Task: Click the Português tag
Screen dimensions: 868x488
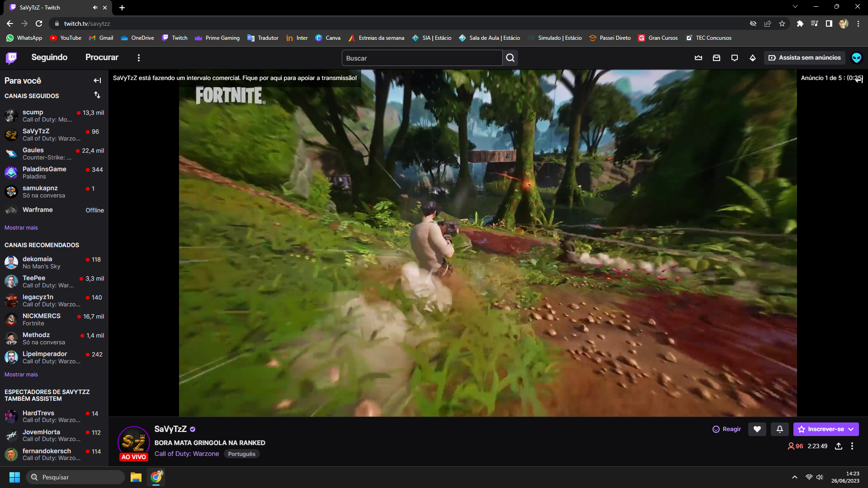Action: (241, 454)
